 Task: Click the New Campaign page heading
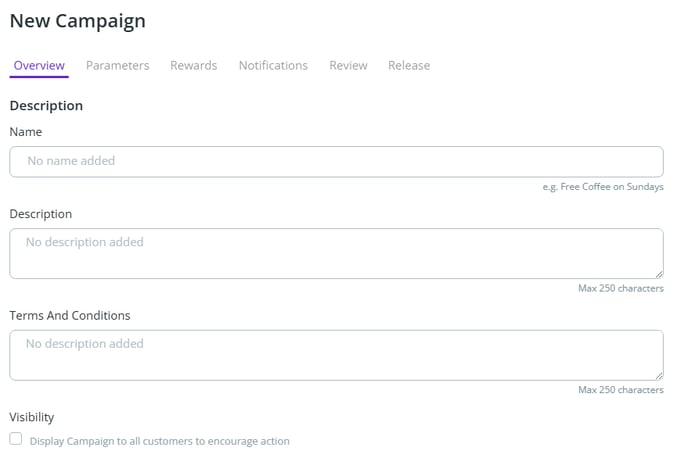tap(77, 20)
